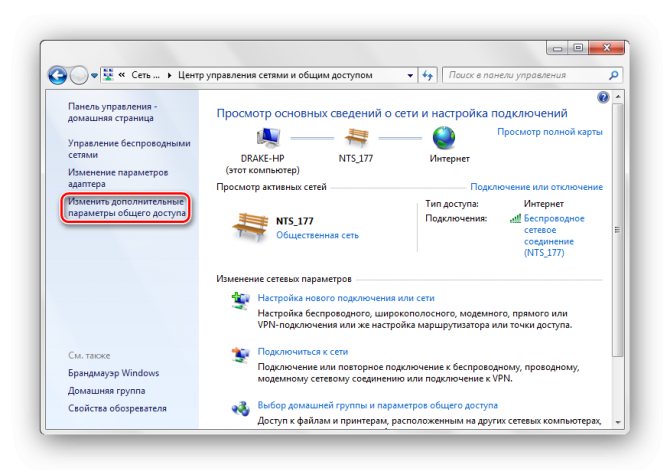The height and width of the screenshot is (475, 670).
Task: Open 'Изменить дополнительные параметры общего доступа'
Action: 126,207
